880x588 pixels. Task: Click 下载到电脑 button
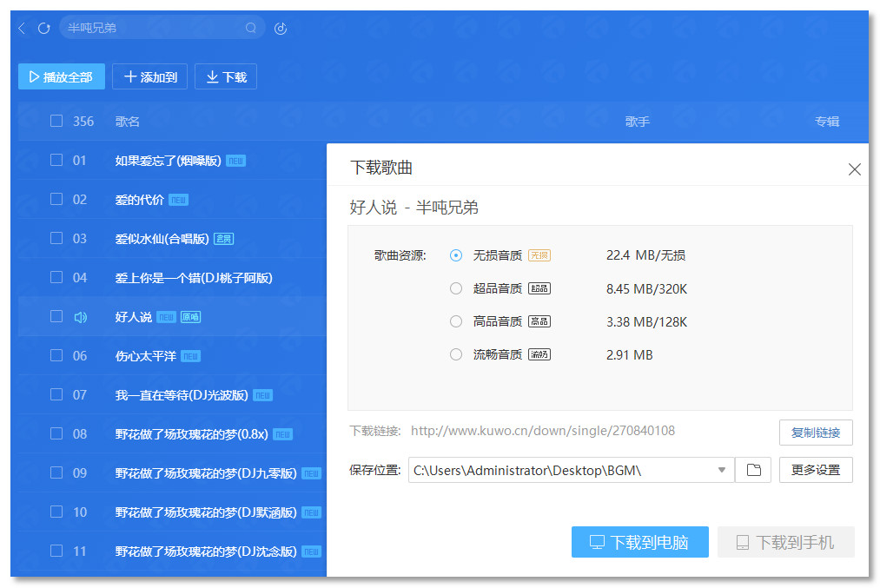(639, 542)
